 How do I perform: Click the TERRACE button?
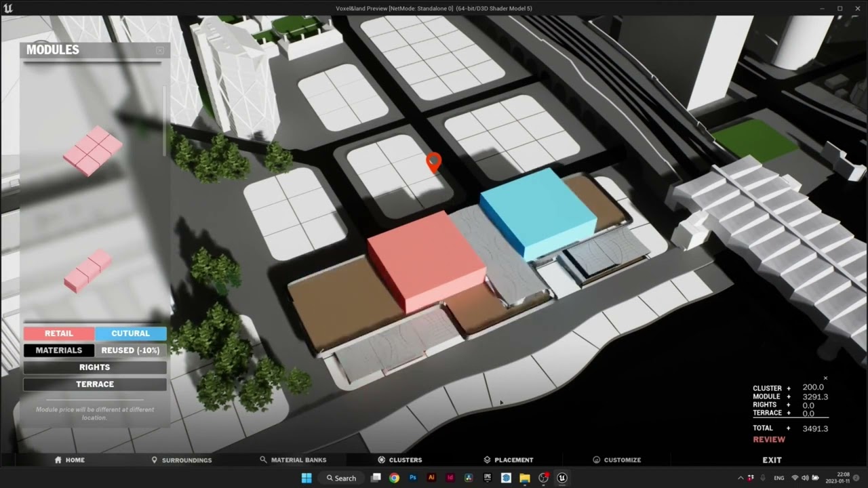coord(95,384)
